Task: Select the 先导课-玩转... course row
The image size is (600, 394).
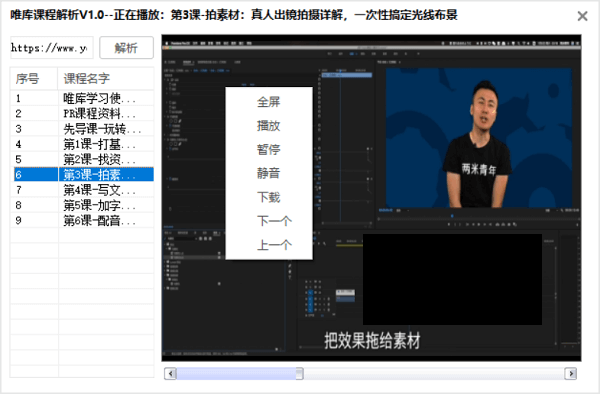Action: pyautogui.click(x=82, y=129)
